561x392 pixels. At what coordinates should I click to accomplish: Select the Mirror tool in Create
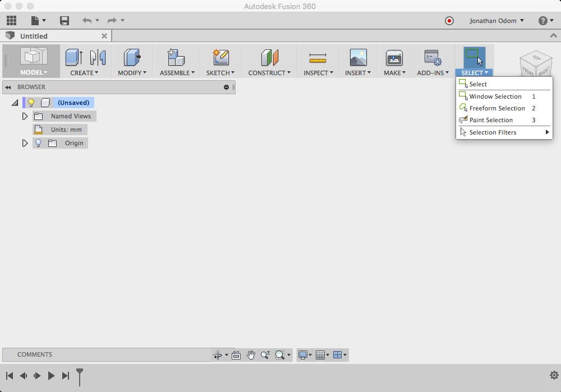[98, 57]
